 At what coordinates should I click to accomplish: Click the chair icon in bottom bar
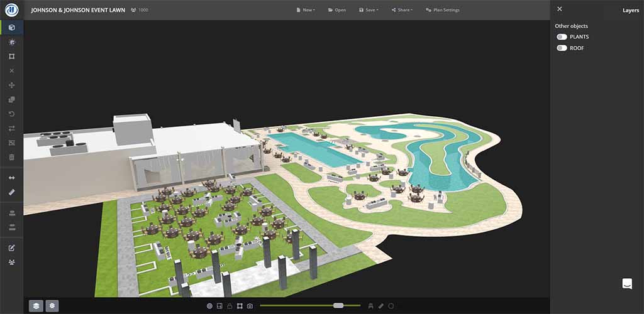pos(371,306)
